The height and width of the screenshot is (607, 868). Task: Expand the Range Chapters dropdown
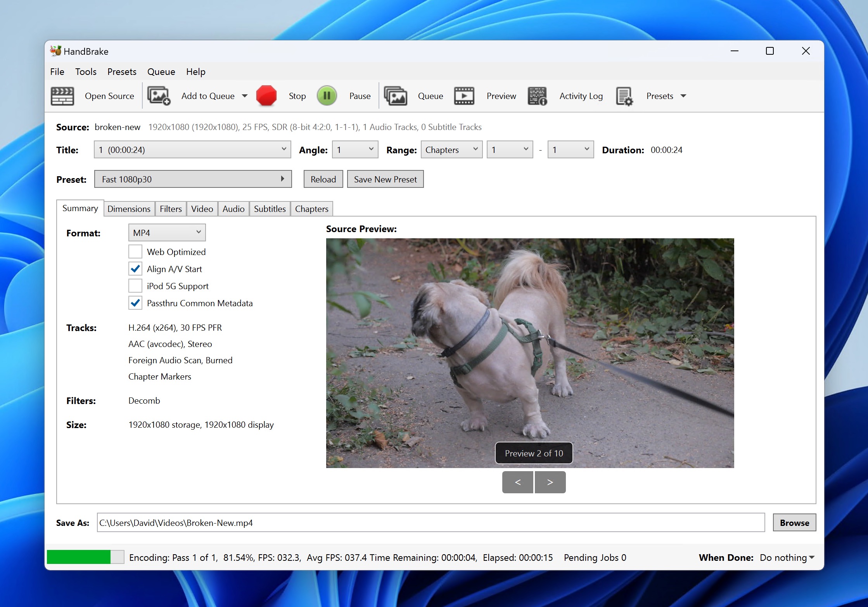coord(450,150)
